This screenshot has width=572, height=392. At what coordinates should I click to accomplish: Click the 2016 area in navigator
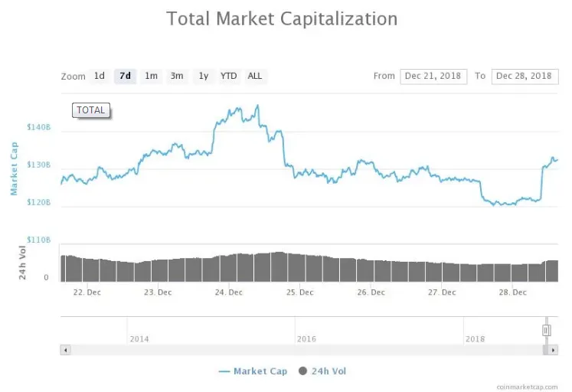pyautogui.click(x=306, y=338)
